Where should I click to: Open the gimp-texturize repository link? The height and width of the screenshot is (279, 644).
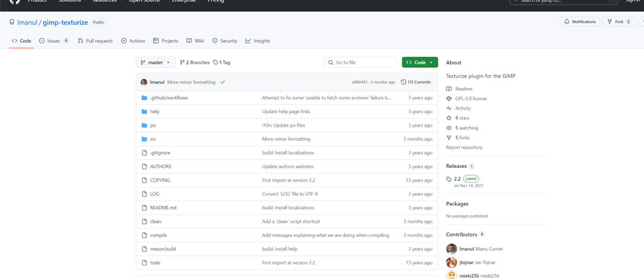[65, 22]
